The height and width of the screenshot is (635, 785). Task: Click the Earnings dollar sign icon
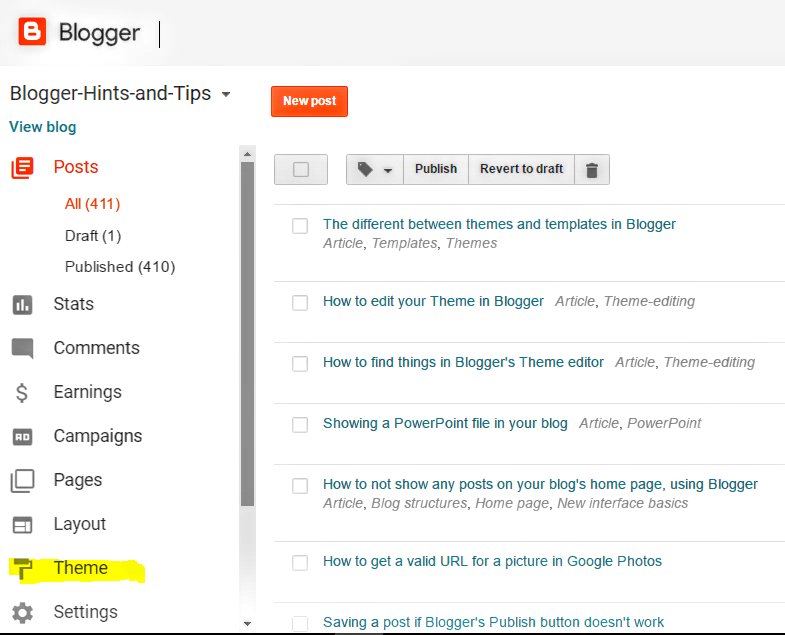pos(22,393)
